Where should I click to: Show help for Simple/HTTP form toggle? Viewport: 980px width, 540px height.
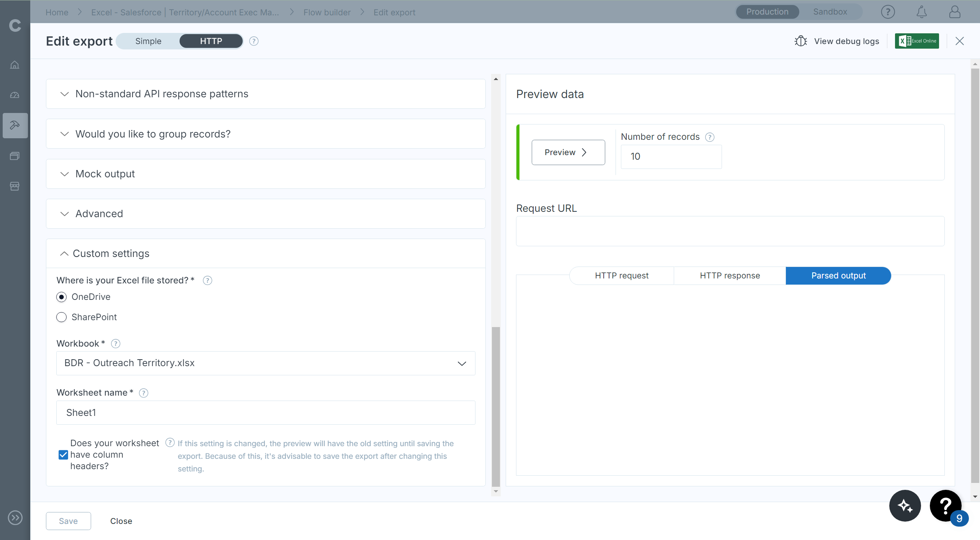(x=253, y=41)
